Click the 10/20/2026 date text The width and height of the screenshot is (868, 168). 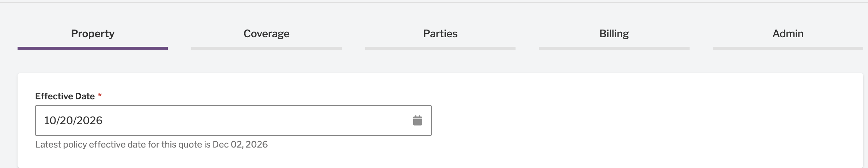coord(73,121)
